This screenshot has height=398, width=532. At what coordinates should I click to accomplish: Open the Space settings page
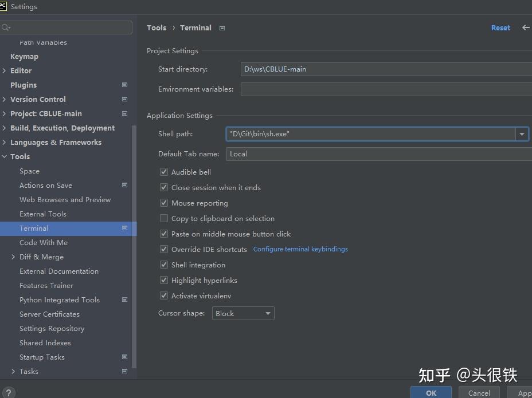pyautogui.click(x=29, y=171)
